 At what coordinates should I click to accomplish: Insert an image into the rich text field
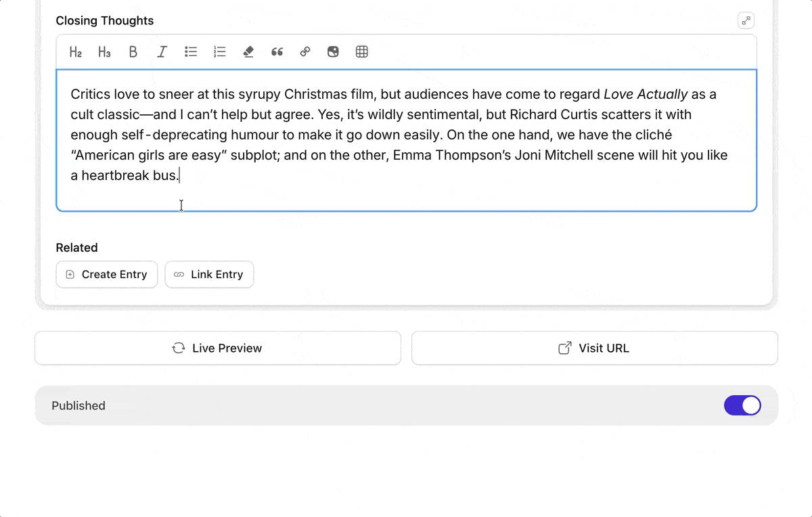333,51
